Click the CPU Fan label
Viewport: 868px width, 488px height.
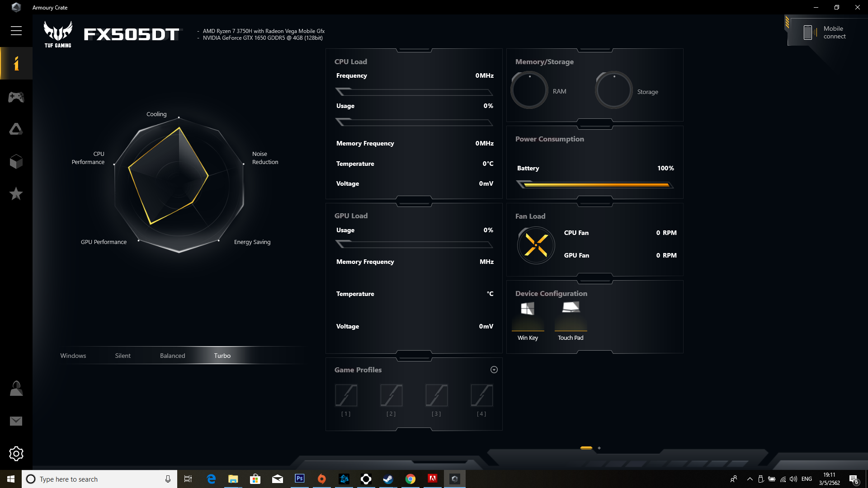click(576, 233)
